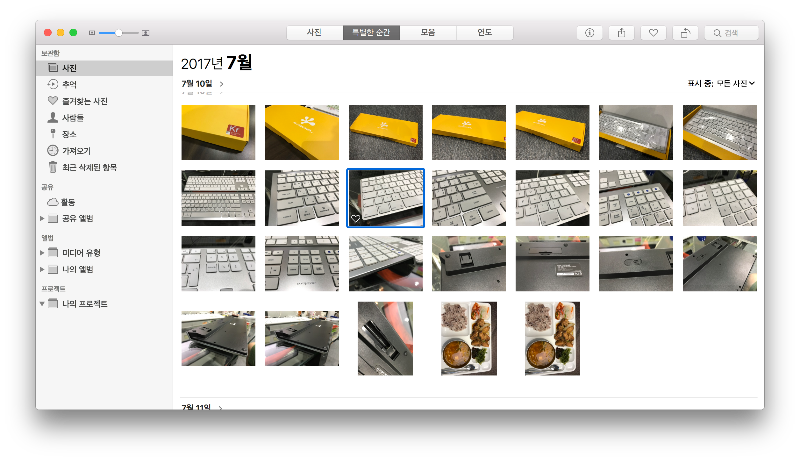Click the arrow next to 7월 11일
This screenshot has height=460, width=800.
pos(220,407)
